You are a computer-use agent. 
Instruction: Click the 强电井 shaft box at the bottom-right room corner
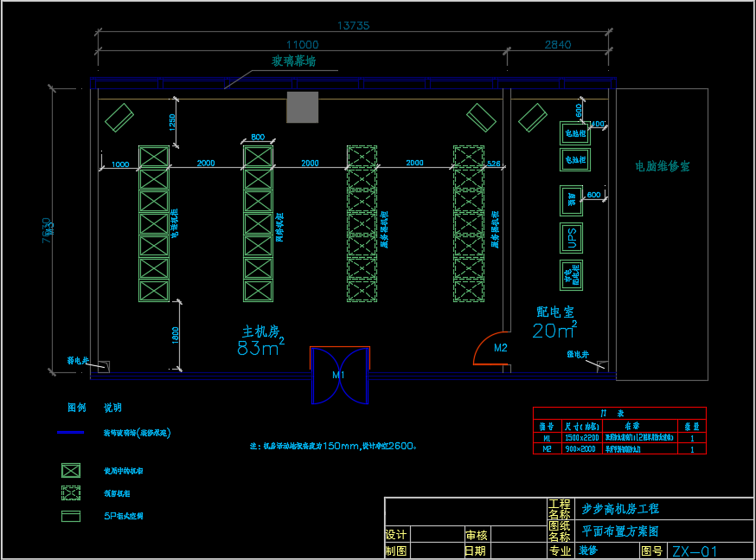(603, 367)
